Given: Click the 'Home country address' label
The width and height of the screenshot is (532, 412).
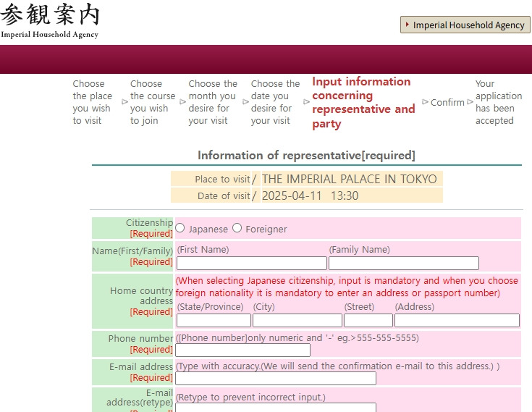Looking at the screenshot, I should tap(141, 295).
